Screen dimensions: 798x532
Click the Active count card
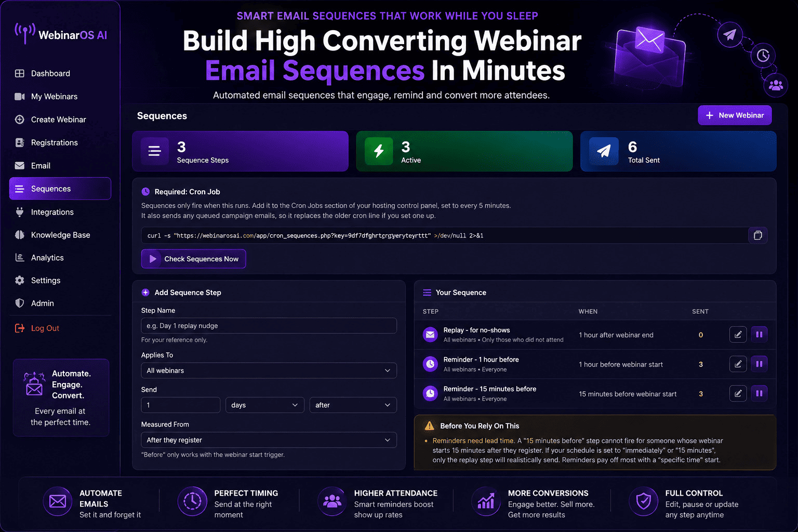pos(464,151)
